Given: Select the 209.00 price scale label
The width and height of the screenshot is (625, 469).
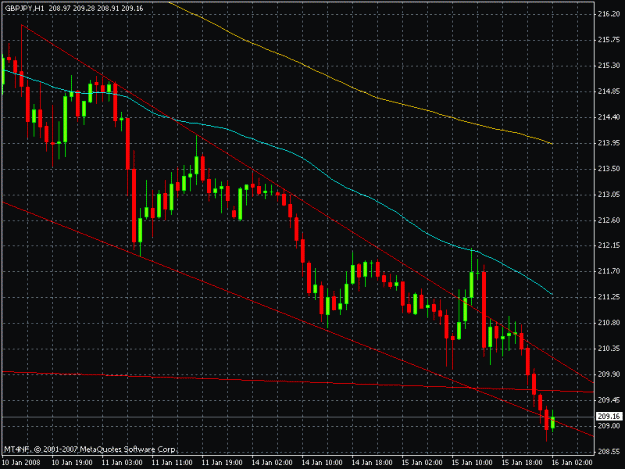Looking at the screenshot, I should [609, 426].
